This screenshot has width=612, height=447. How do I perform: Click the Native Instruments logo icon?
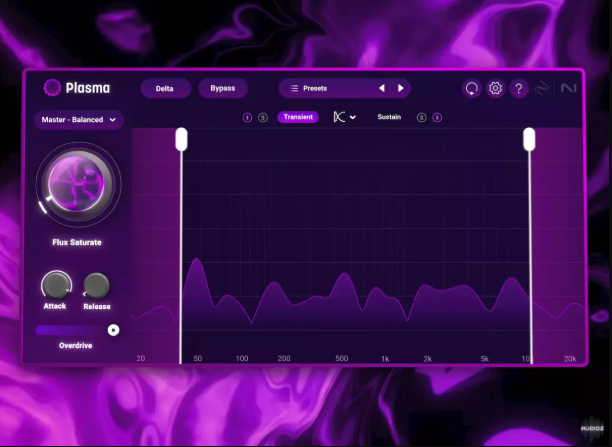coord(569,89)
